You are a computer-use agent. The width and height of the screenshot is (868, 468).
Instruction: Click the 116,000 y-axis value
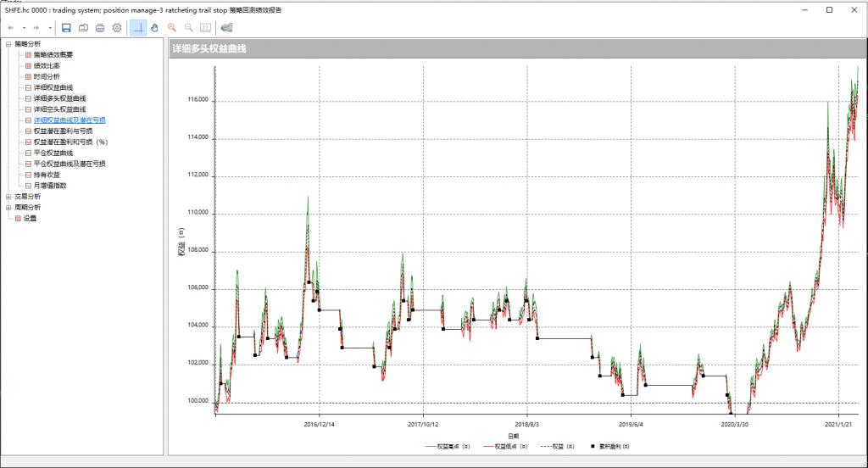coord(198,100)
